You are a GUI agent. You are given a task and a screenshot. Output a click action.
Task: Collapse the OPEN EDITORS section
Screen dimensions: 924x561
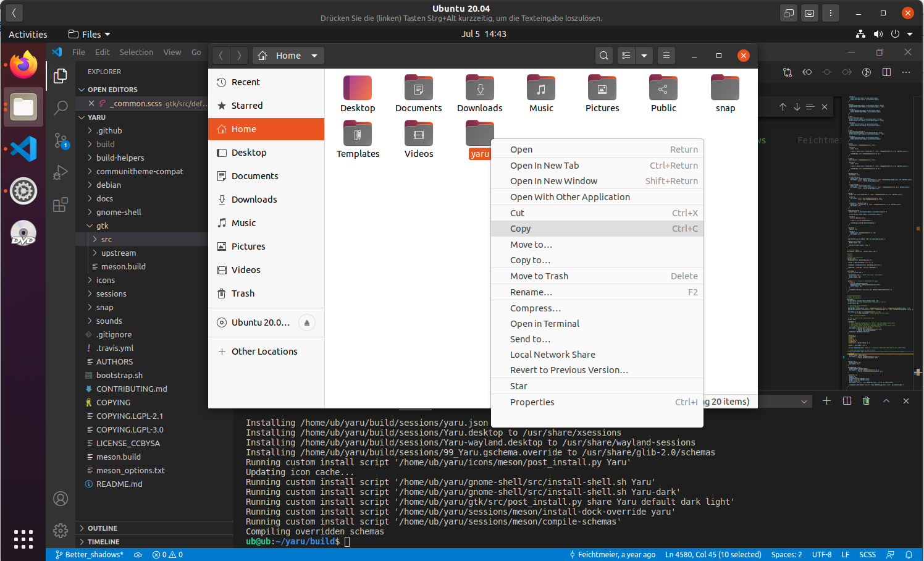(x=82, y=90)
